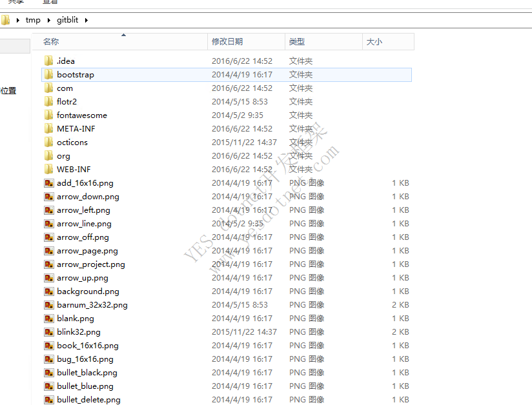Select the file name blink32.png
The width and height of the screenshot is (532, 405).
pyautogui.click(x=79, y=332)
